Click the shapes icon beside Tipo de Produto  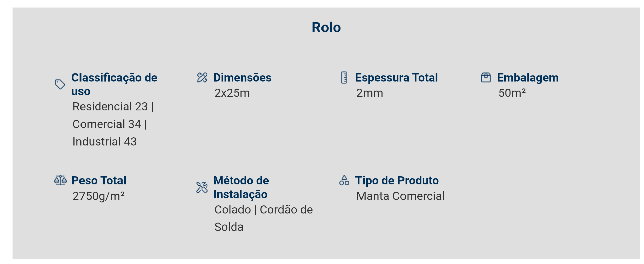[x=344, y=180]
